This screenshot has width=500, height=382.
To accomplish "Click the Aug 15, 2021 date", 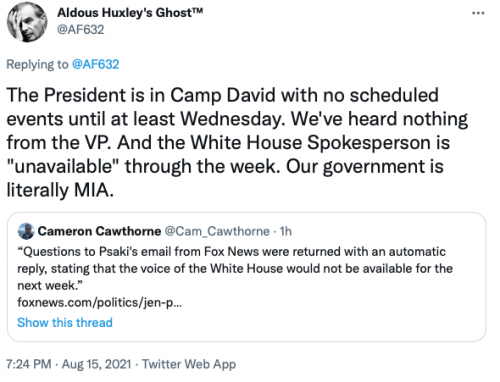I will pyautogui.click(x=97, y=364).
